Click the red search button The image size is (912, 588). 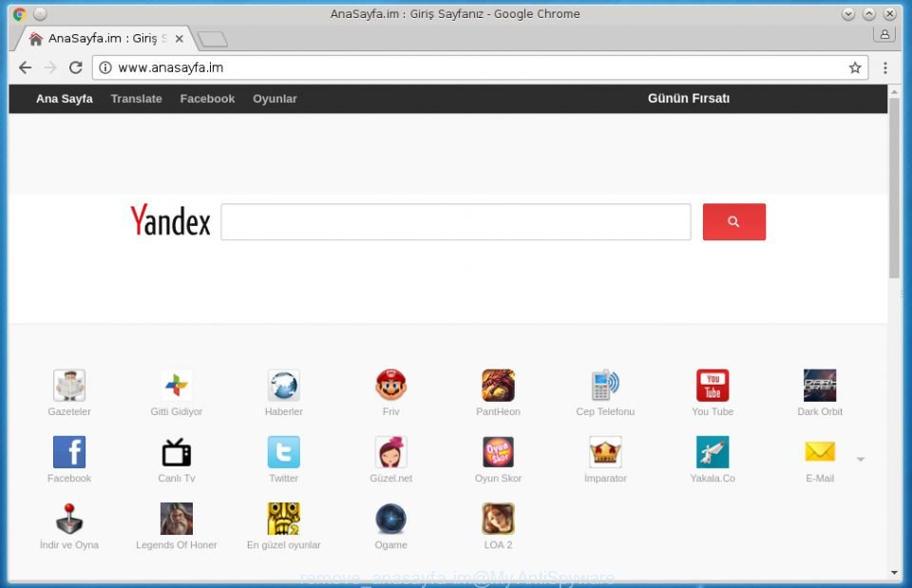click(734, 221)
